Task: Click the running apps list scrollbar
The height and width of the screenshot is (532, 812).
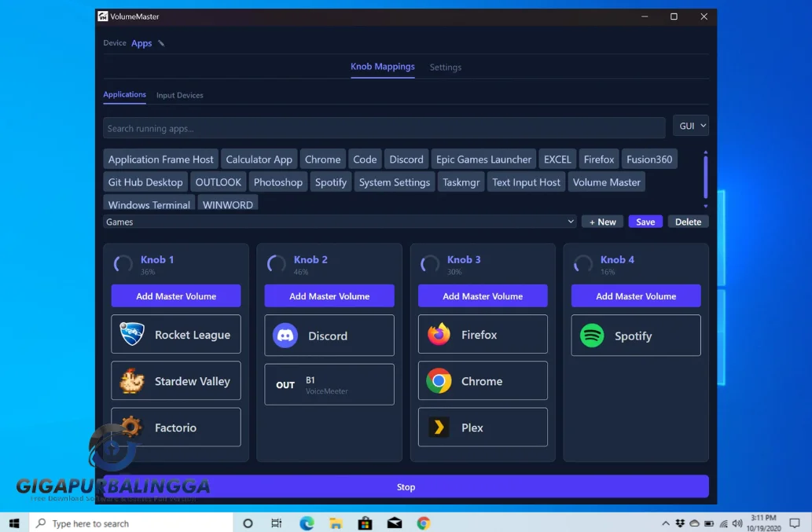Action: [x=705, y=178]
